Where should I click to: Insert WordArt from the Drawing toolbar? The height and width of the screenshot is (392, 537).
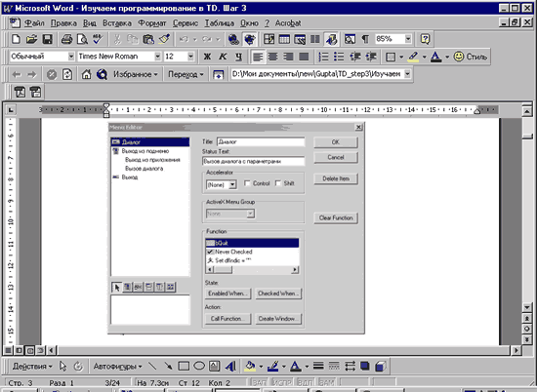click(230, 367)
